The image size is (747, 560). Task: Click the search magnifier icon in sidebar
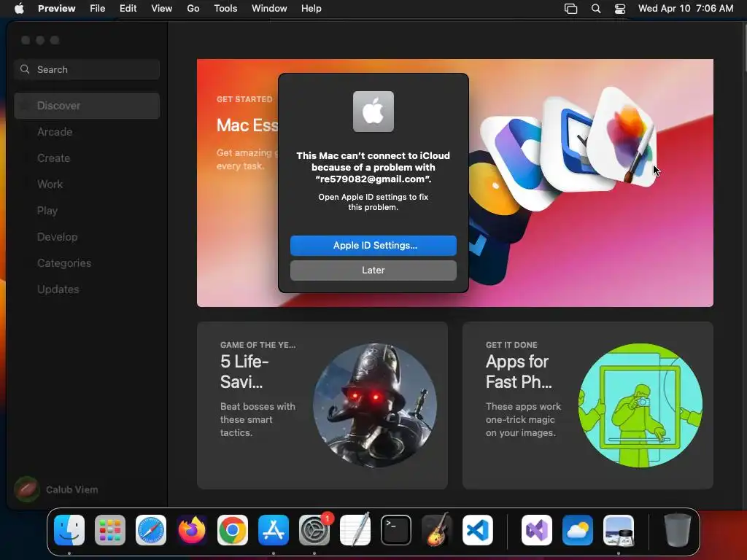[x=25, y=69]
